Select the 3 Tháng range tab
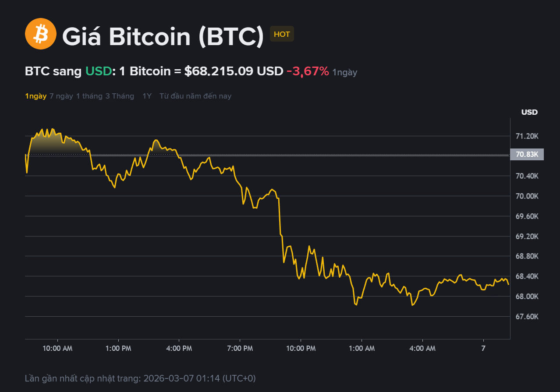The image size is (560, 392). (x=120, y=96)
